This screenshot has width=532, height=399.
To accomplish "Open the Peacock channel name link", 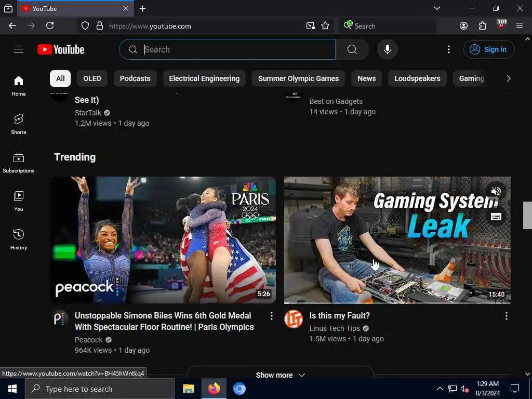I will click(x=88, y=340).
